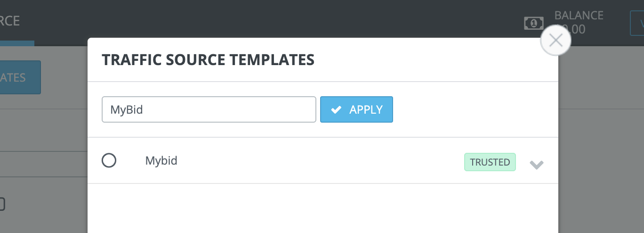
Task: Click the Mybid template name
Action: point(161,161)
